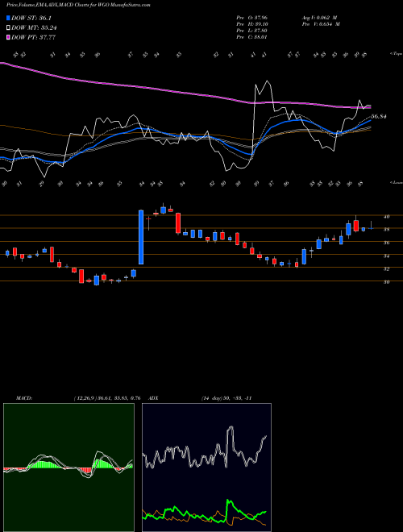Click the blue DOW ST legend swatch
This screenshot has height=532, width=403.
(8, 18)
